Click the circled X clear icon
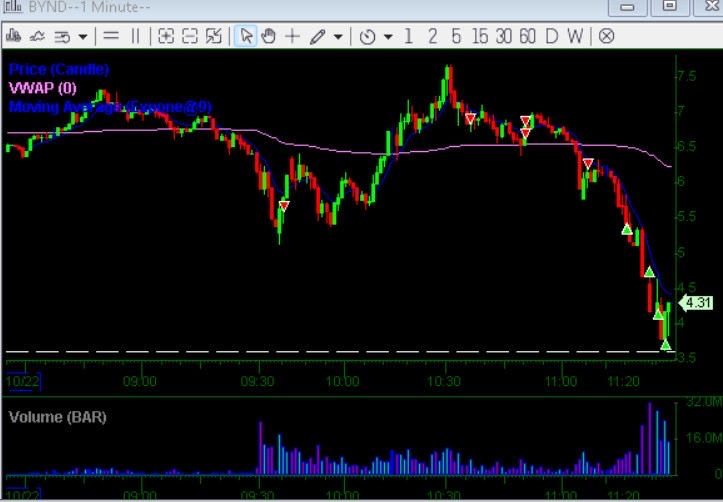 606,36
